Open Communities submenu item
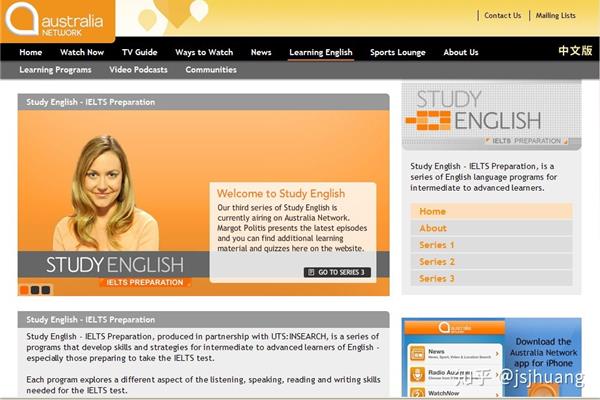Screen dimensions: 600x400 coord(211,70)
